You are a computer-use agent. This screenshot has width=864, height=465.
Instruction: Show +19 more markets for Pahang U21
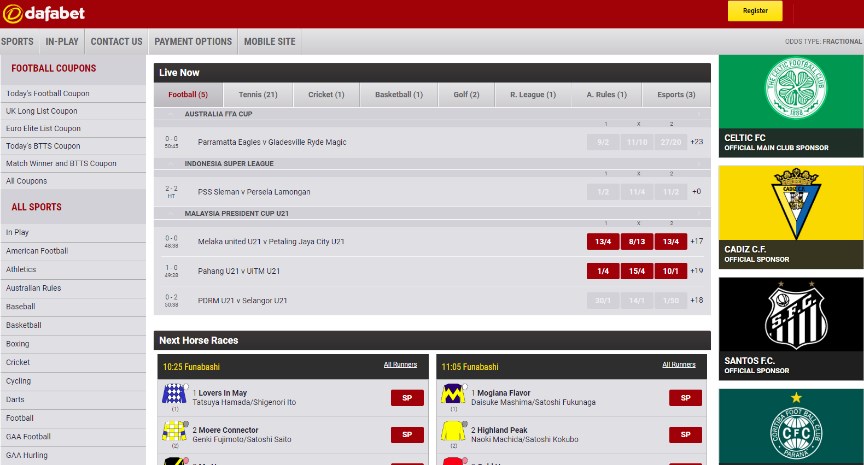(696, 271)
